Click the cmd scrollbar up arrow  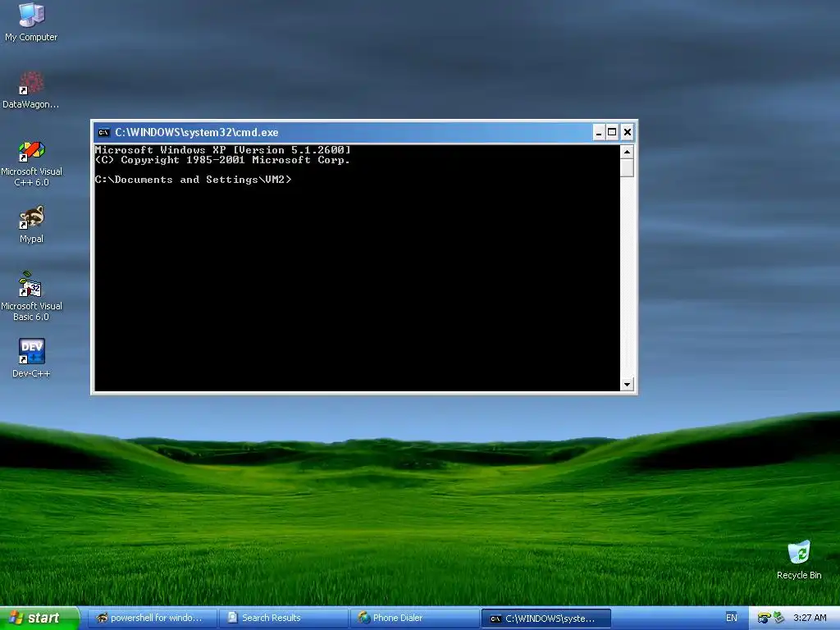coord(627,152)
